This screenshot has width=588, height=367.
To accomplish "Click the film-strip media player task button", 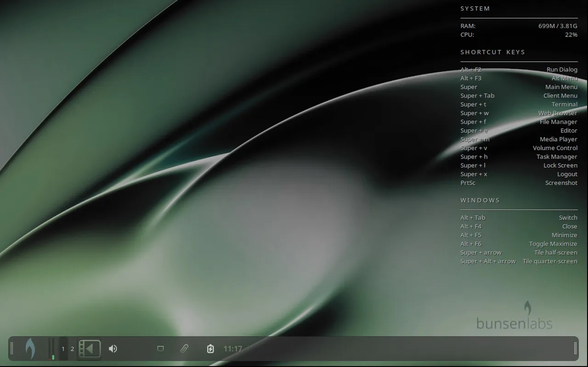I will 89,349.
